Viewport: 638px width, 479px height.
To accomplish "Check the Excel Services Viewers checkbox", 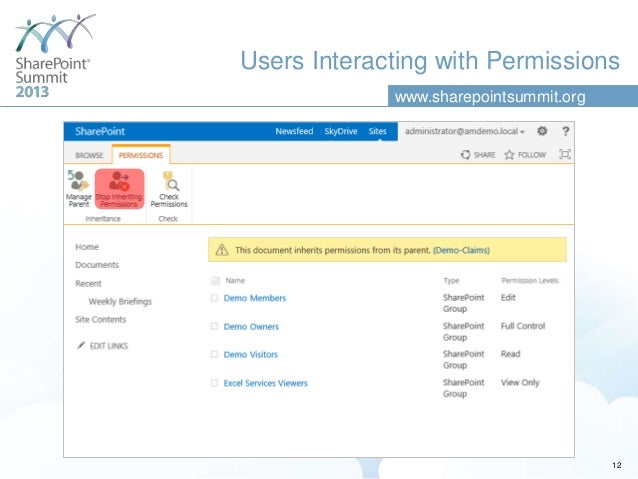I will click(214, 383).
